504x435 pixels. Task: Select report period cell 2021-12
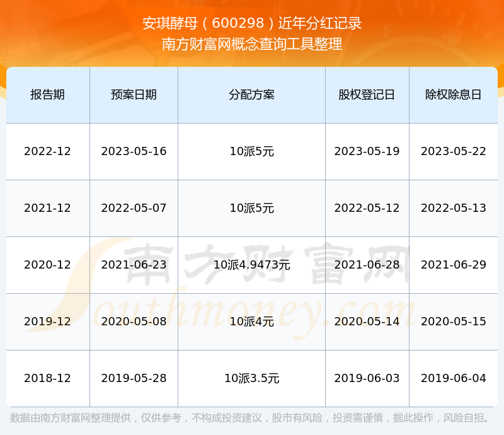pyautogui.click(x=48, y=208)
